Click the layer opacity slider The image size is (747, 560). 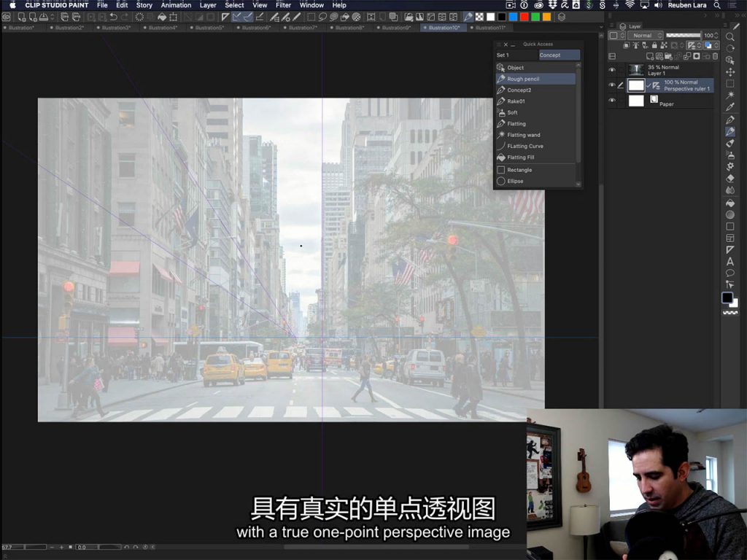[683, 35]
